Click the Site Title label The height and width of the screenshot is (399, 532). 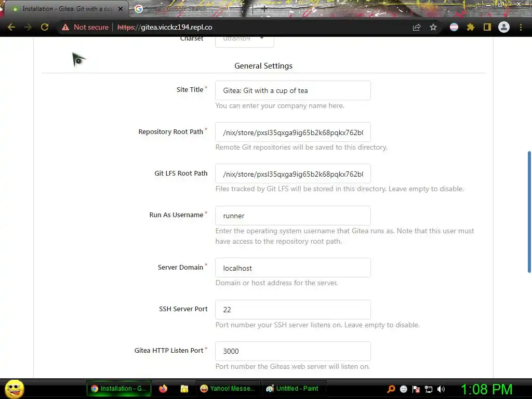(x=190, y=89)
